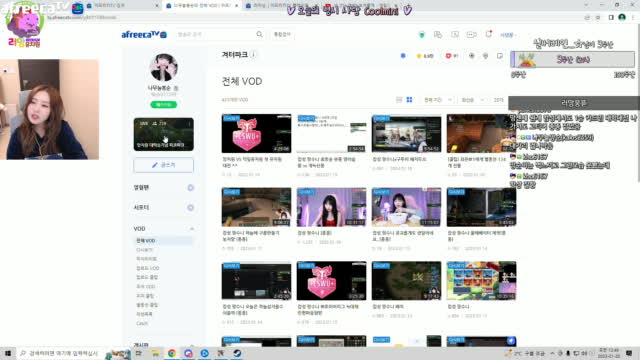Click the round icon right of the heart count

[471, 56]
